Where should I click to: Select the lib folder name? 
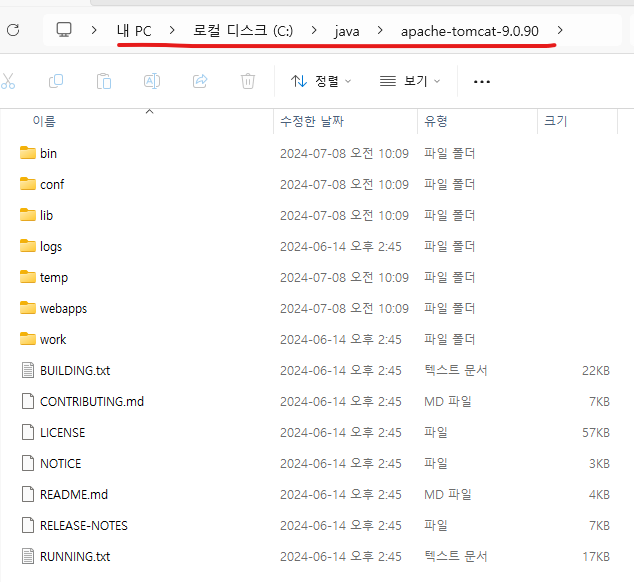pyautogui.click(x=46, y=216)
